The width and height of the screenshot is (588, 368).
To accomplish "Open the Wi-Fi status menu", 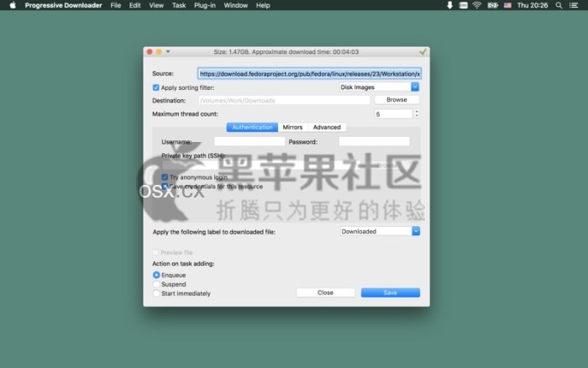I will (x=477, y=5).
